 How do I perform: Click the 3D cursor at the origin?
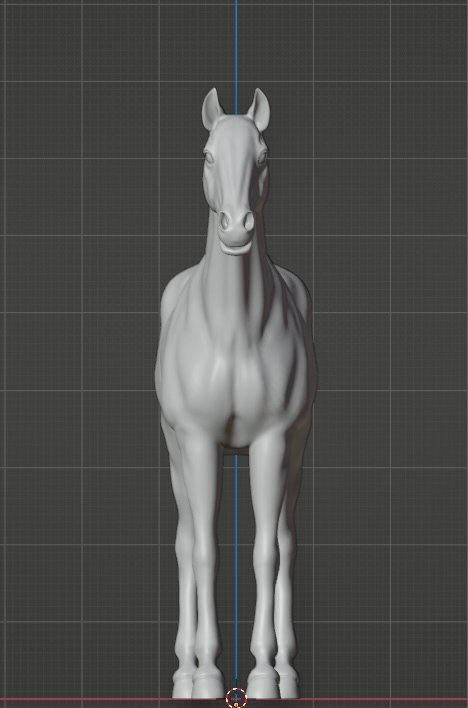coord(236,698)
